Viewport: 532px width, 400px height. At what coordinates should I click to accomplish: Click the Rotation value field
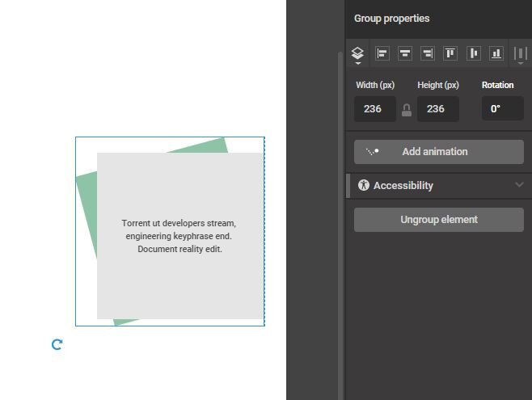coord(502,109)
